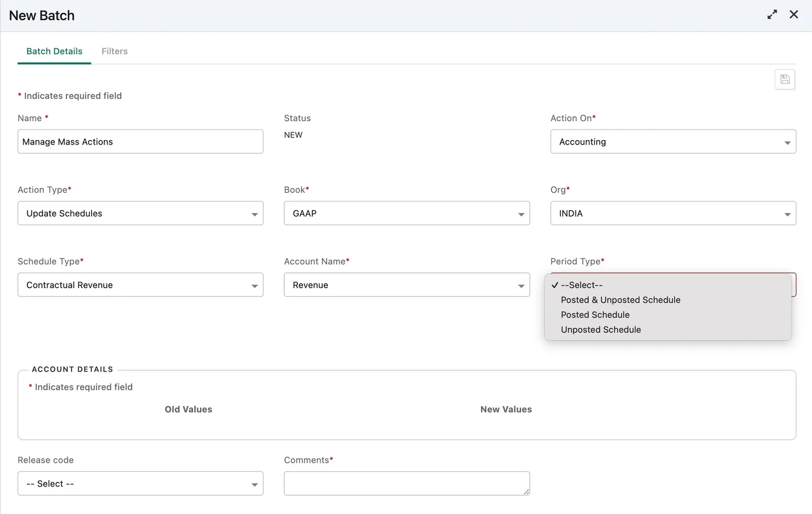The height and width of the screenshot is (514, 812).
Task: Click the Old Values column heading
Action: [188, 409]
